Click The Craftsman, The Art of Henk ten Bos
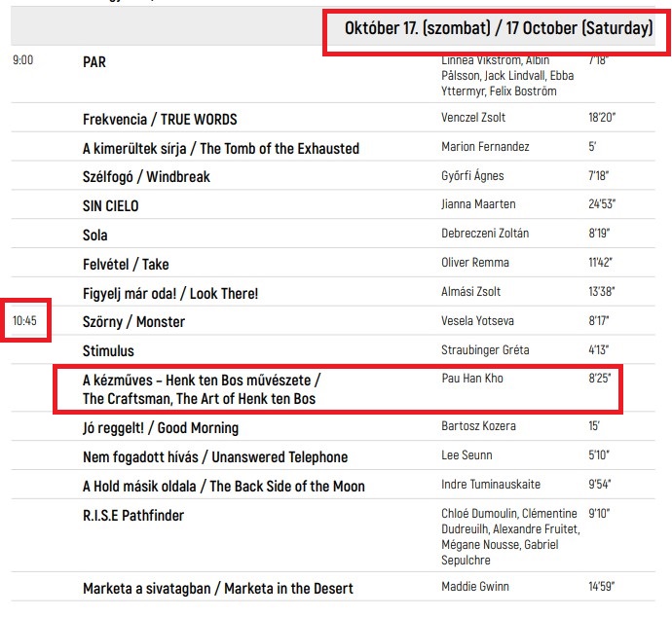Screen dimensions: 672x617 [199, 399]
